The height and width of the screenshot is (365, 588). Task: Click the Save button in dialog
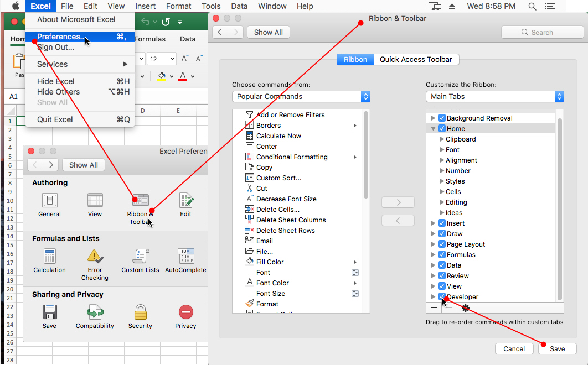557,348
